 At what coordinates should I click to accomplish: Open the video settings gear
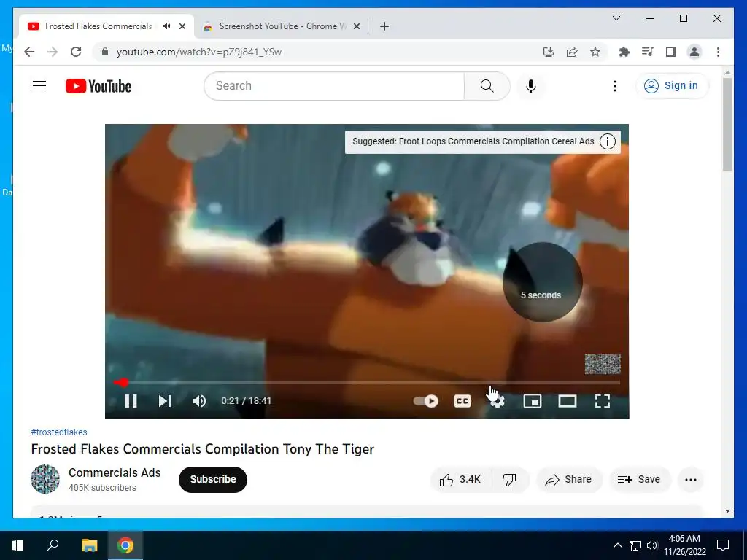tap(497, 401)
